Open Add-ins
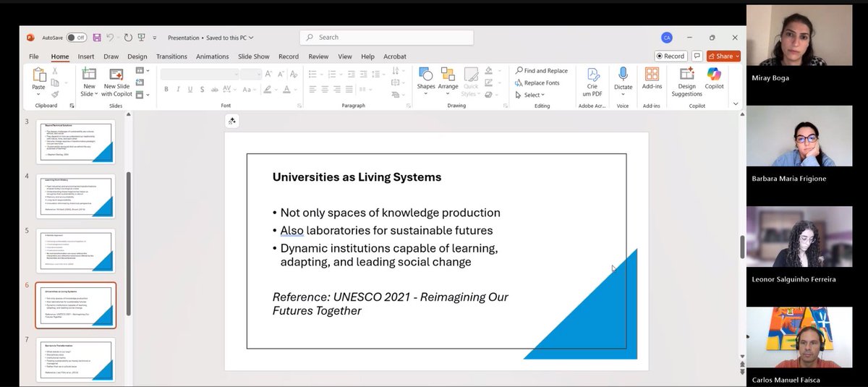This screenshot has width=868, height=387. click(x=652, y=79)
